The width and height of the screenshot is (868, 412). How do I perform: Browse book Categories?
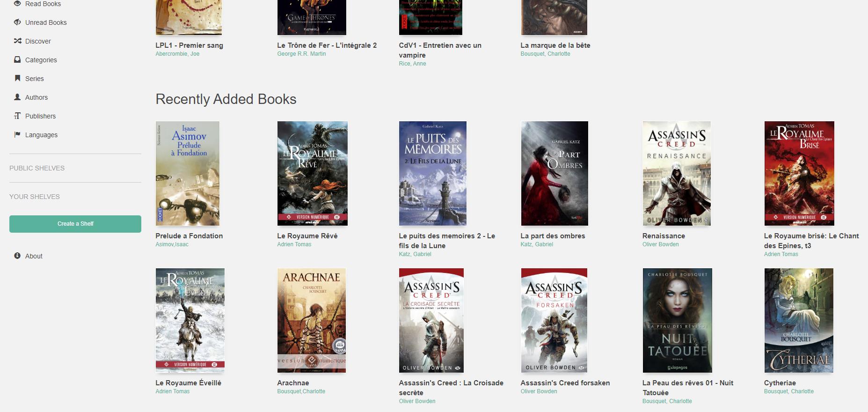(41, 60)
